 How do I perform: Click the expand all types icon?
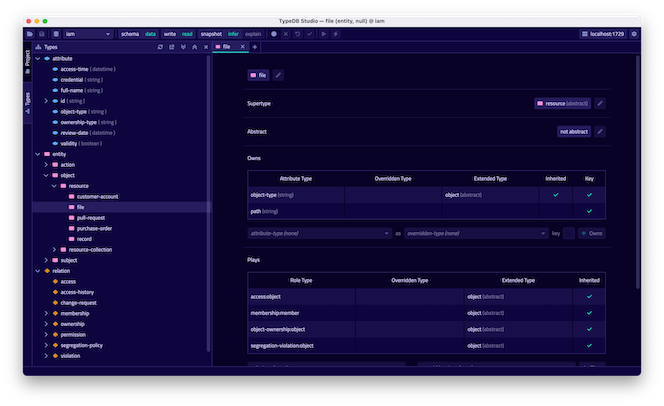pos(183,47)
